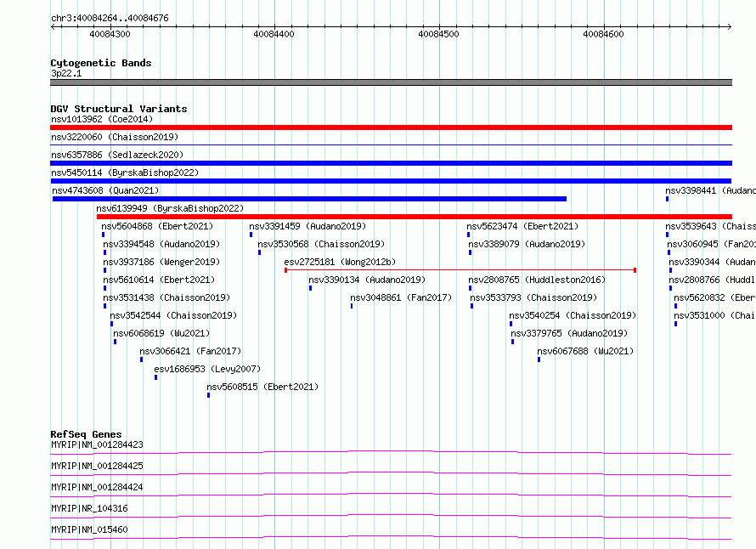Open the nsv3390134 (Audano2019) variant
The width and height of the screenshot is (756, 549).
click(368, 280)
